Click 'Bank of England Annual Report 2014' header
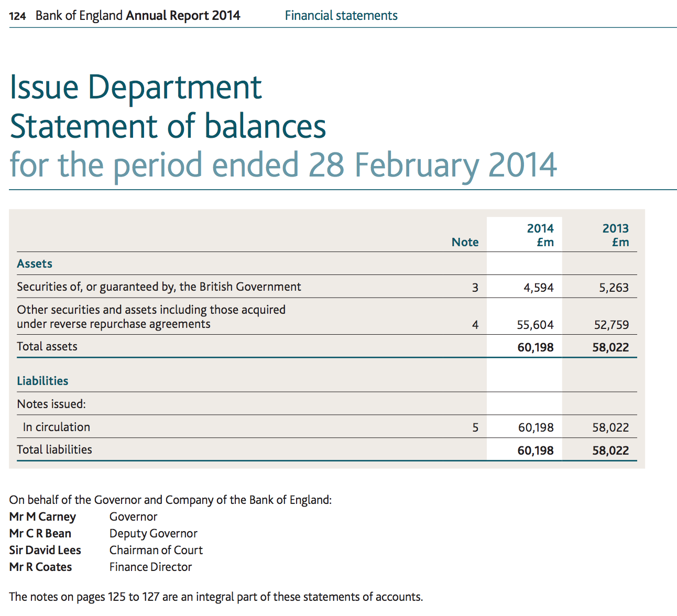 point(138,16)
